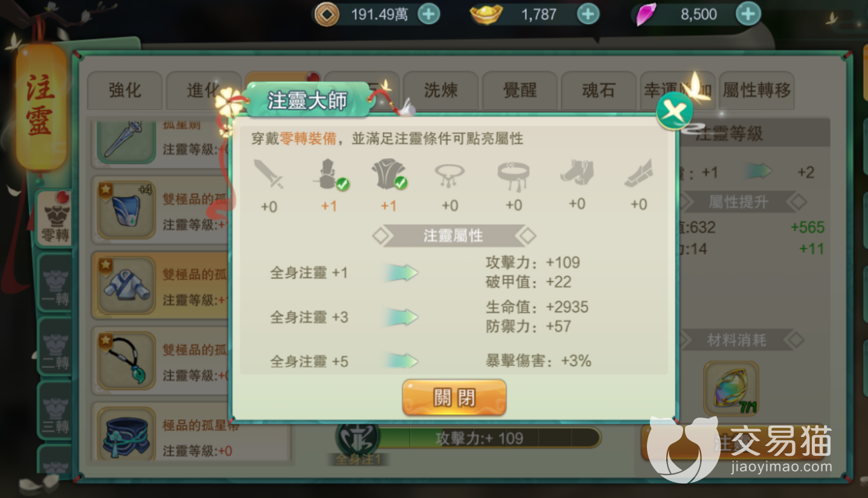Click the orange 關閉 button
The width and height of the screenshot is (868, 498).
(454, 398)
